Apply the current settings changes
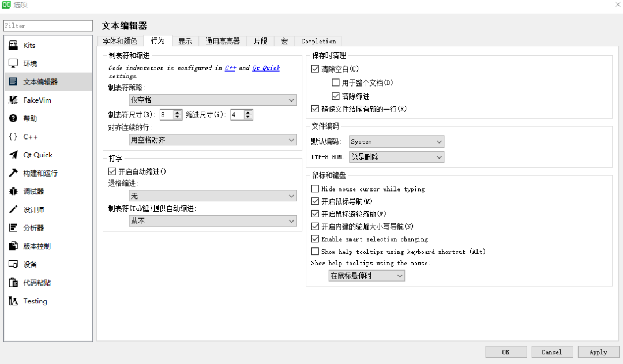Image resolution: width=623 pixels, height=364 pixels. pyautogui.click(x=598, y=351)
